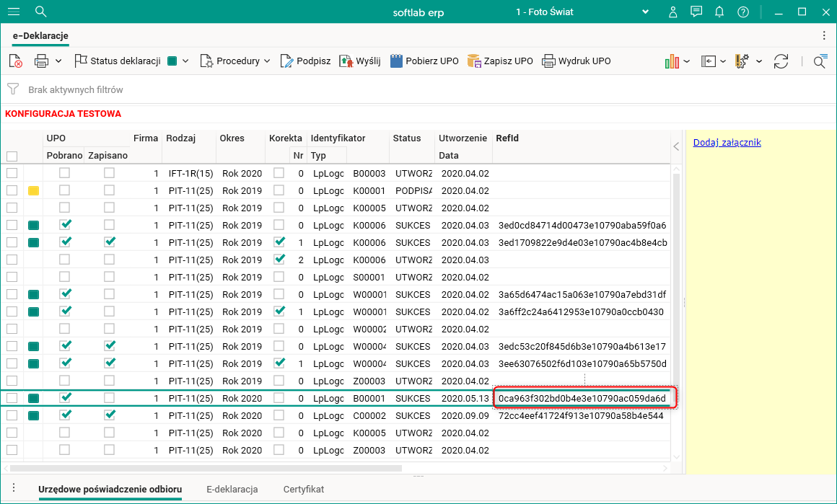Click the Podpisz (sign) toolbar button
837x504 pixels.
304,61
